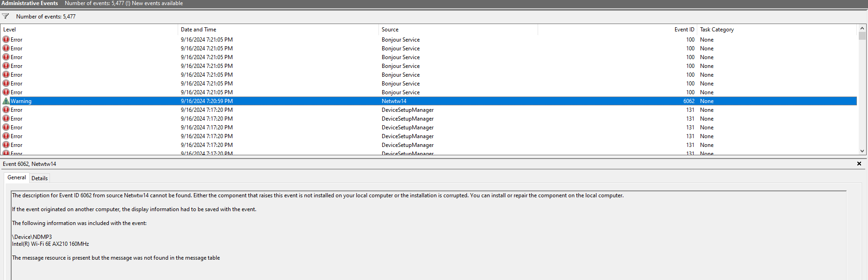Sort by Date and Time column header
This screenshot has width=868, height=280.
pos(278,30)
